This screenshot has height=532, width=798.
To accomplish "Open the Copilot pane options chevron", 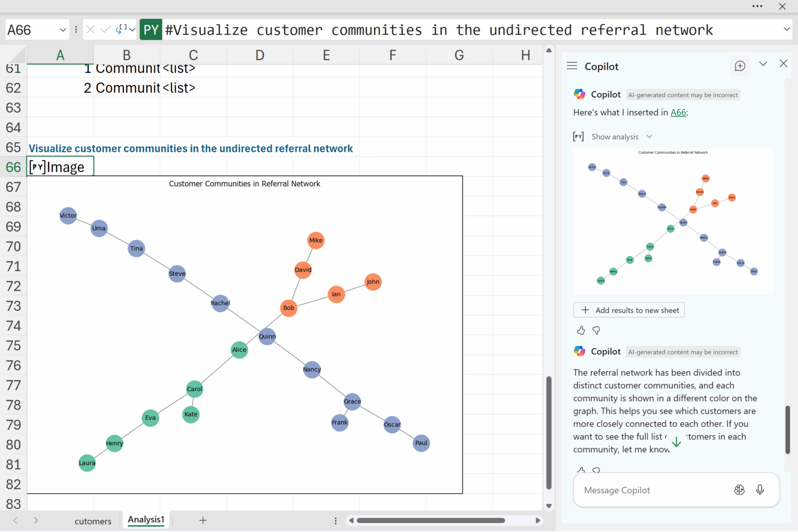I will point(763,64).
